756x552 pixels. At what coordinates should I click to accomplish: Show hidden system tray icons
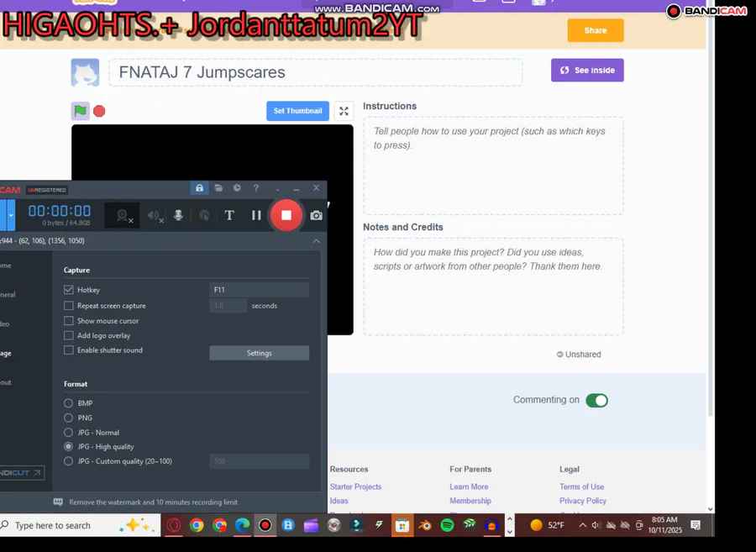tap(582, 525)
